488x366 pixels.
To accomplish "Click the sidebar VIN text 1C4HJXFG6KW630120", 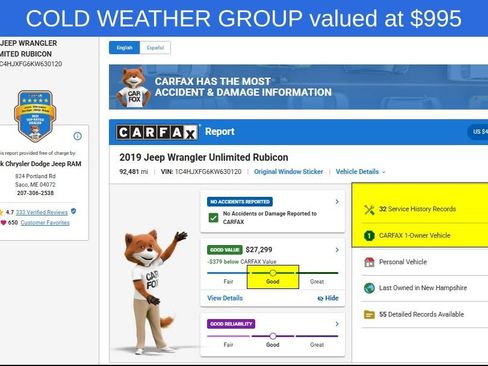I will click(31, 64).
